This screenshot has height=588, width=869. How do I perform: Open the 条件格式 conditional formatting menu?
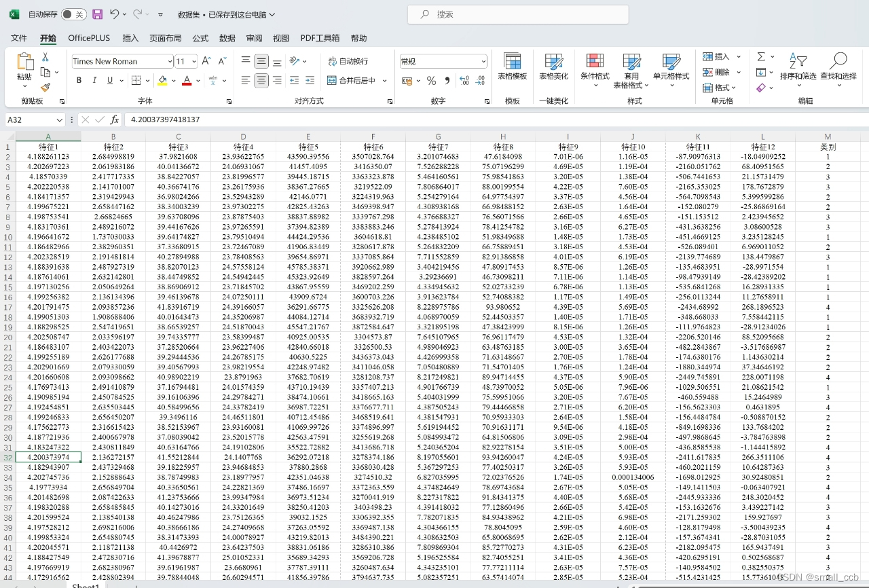coord(595,71)
